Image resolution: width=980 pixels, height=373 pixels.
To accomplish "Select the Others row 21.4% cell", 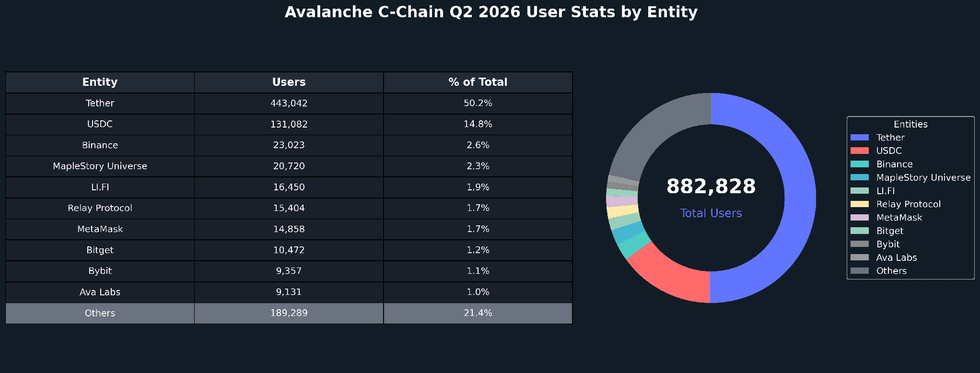I will tap(478, 313).
